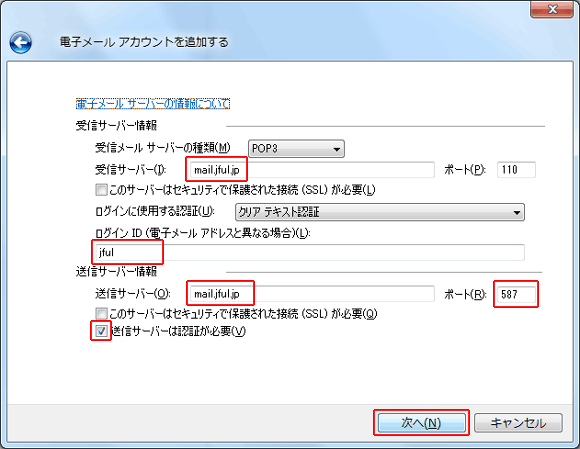
Task: Click the 次へ(N) button
Action: click(x=421, y=422)
